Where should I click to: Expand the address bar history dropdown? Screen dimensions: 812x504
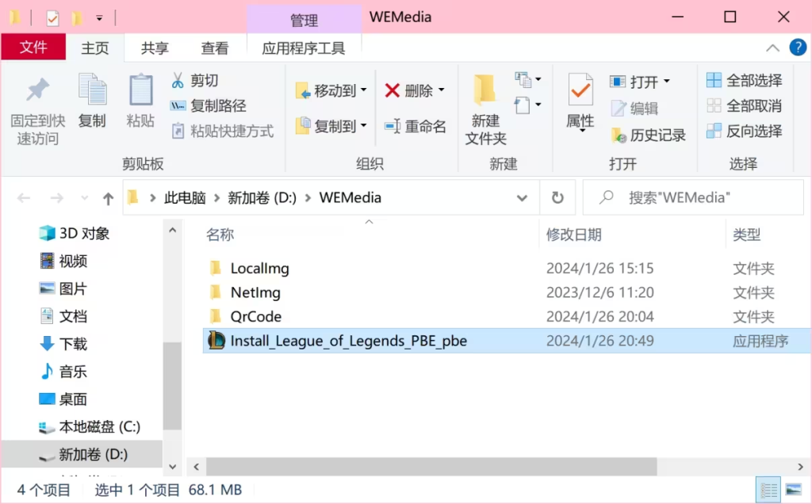click(x=522, y=197)
